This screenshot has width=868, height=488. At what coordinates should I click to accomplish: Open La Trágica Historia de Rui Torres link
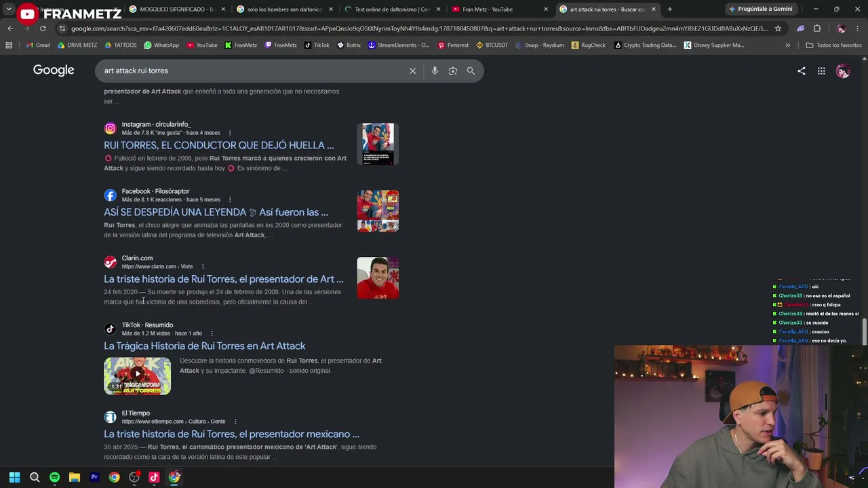(205, 346)
